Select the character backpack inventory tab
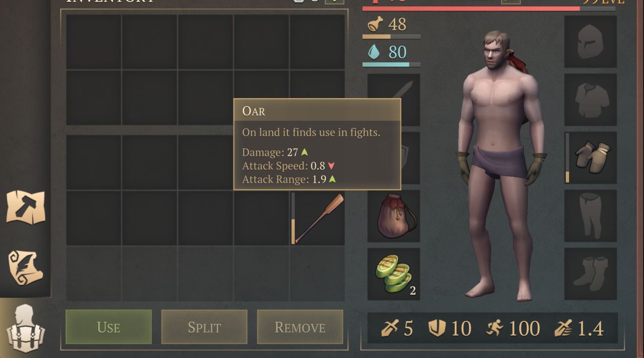644x358 pixels. tap(25, 328)
